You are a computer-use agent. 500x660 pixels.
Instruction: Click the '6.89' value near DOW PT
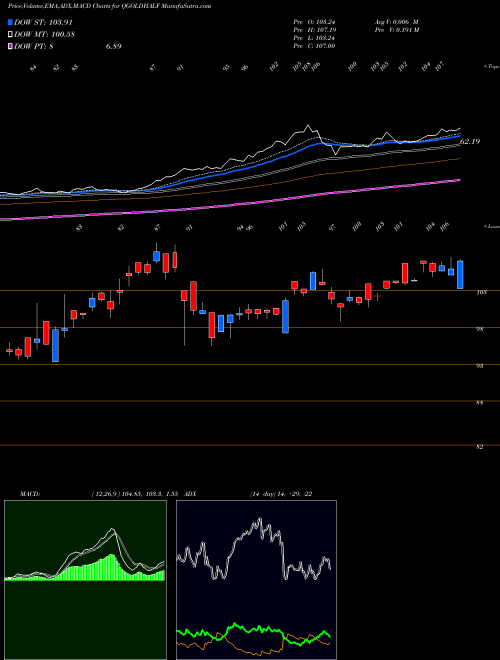pyautogui.click(x=113, y=46)
